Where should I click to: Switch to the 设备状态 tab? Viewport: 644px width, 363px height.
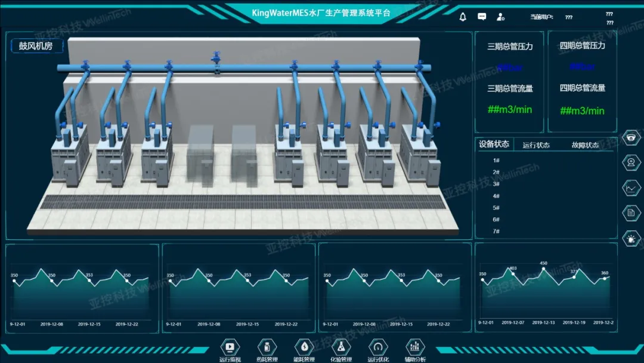[x=494, y=144]
